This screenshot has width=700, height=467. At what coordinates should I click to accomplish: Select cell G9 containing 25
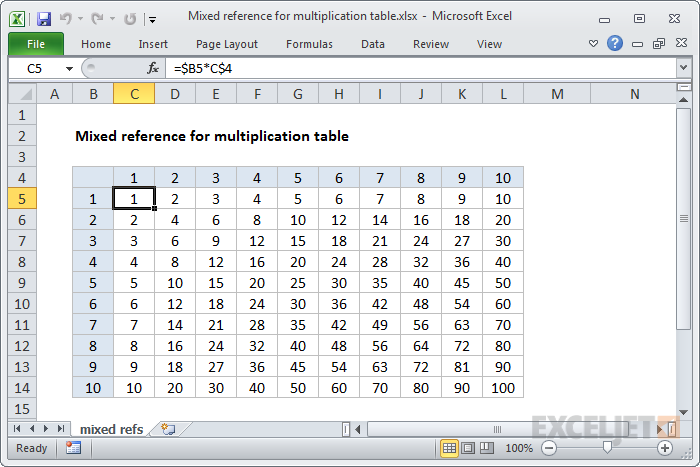click(x=298, y=283)
